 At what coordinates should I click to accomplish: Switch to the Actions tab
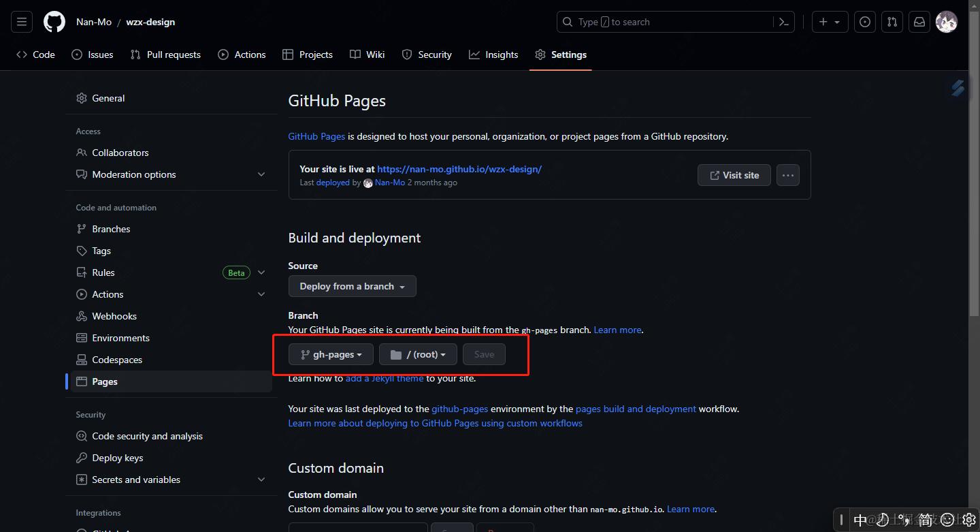(x=242, y=54)
